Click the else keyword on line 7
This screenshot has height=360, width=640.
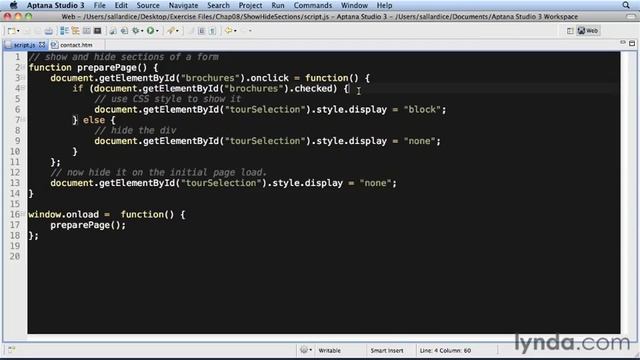coord(94,120)
